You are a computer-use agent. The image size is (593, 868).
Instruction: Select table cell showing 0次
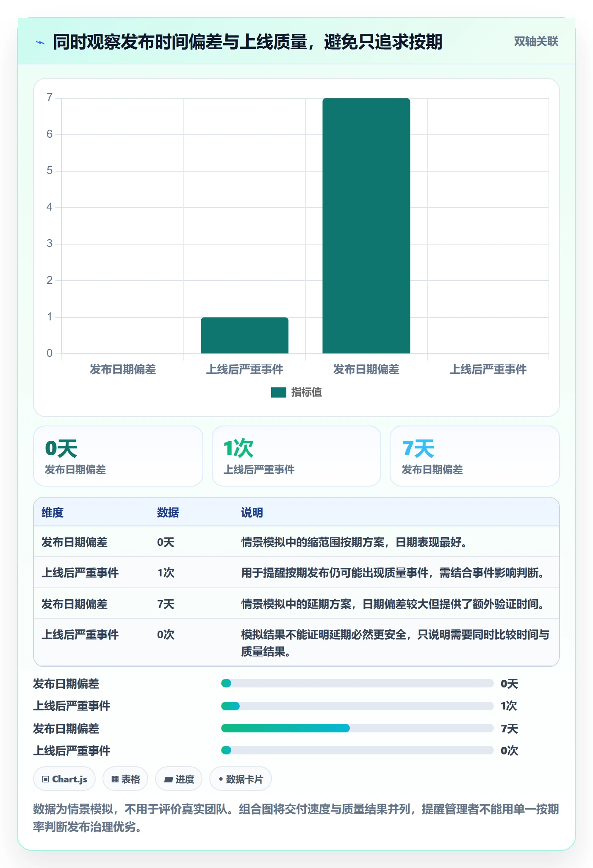[166, 634]
